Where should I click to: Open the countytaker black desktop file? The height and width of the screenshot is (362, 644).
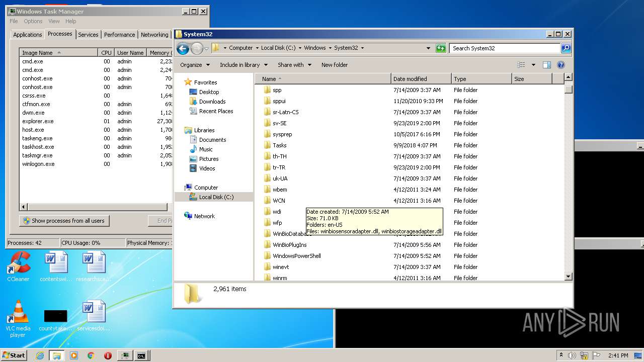56,319
